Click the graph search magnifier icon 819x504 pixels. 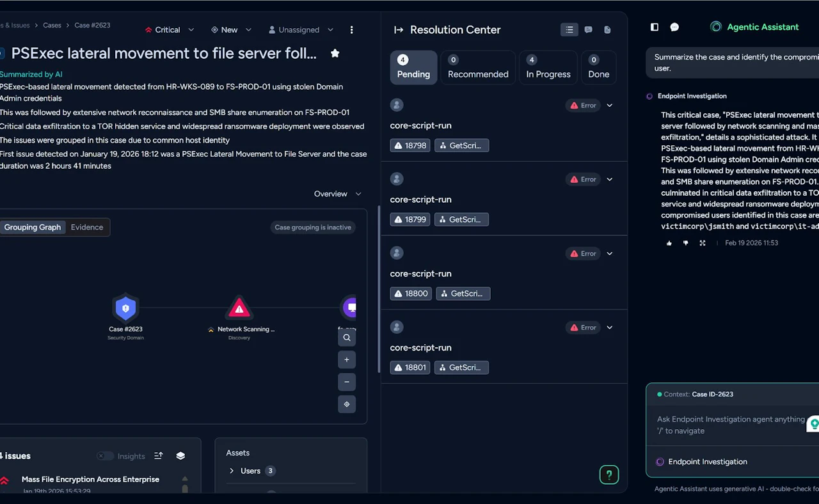click(347, 338)
